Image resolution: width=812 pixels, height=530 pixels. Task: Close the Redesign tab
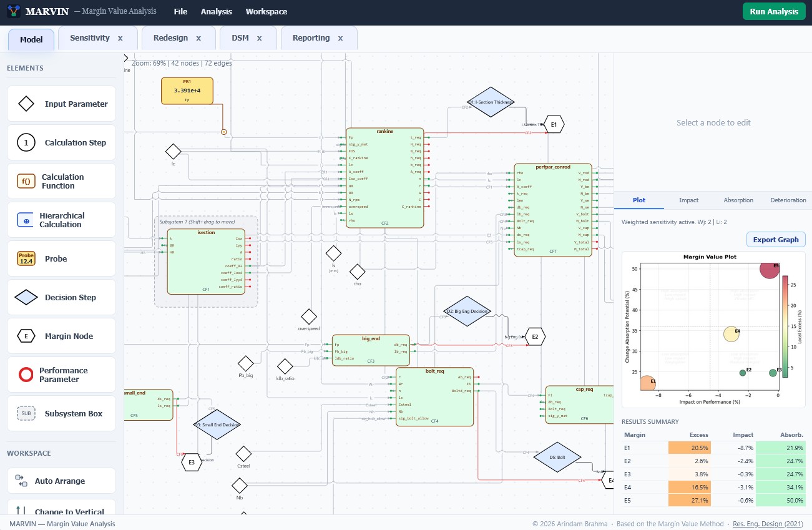pyautogui.click(x=198, y=38)
